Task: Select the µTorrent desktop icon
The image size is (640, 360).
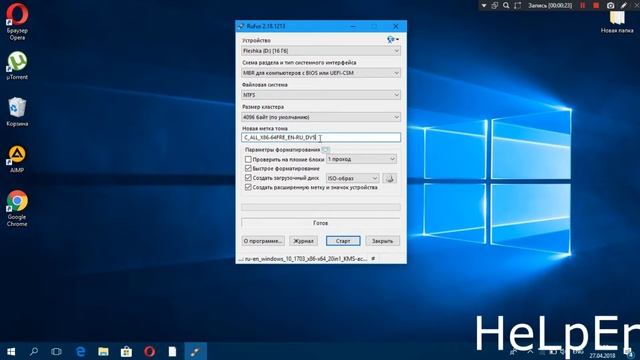Action: 17,65
